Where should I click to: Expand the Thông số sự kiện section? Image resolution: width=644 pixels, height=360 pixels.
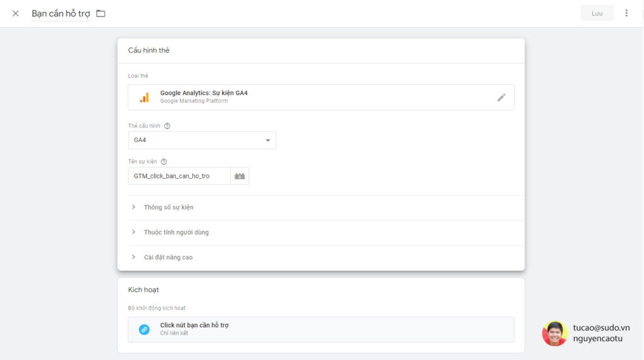pyautogui.click(x=168, y=207)
